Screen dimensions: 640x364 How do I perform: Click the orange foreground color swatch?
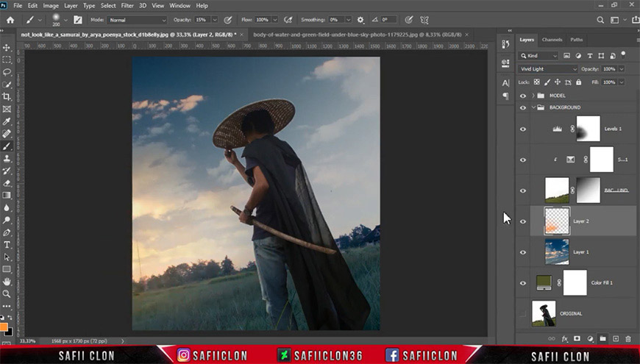[4, 327]
